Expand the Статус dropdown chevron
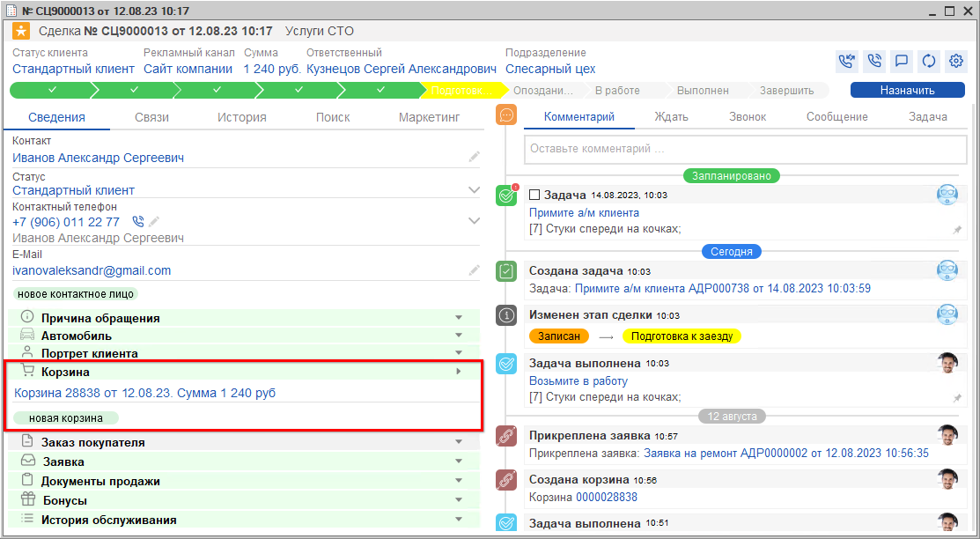The height and width of the screenshot is (539, 980). pos(475,189)
